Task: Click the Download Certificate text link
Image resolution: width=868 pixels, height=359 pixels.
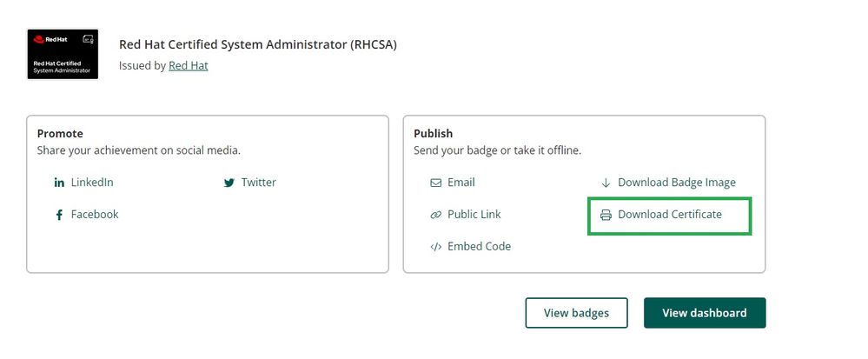Action: coord(670,215)
